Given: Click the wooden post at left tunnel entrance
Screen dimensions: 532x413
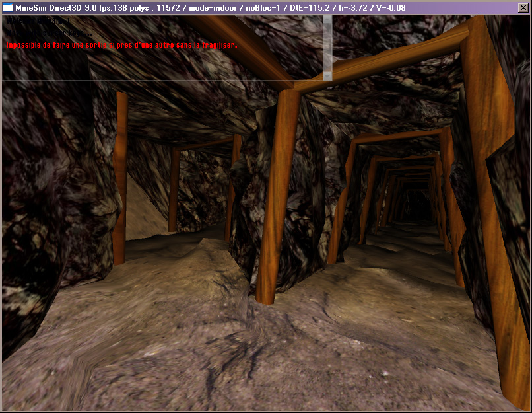Looking at the screenshot, I should tap(120, 178).
